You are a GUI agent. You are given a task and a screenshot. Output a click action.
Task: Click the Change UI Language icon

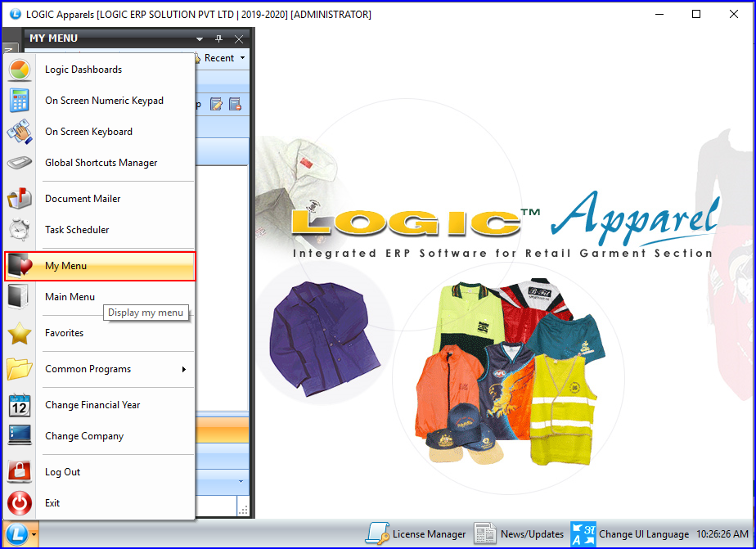[583, 534]
